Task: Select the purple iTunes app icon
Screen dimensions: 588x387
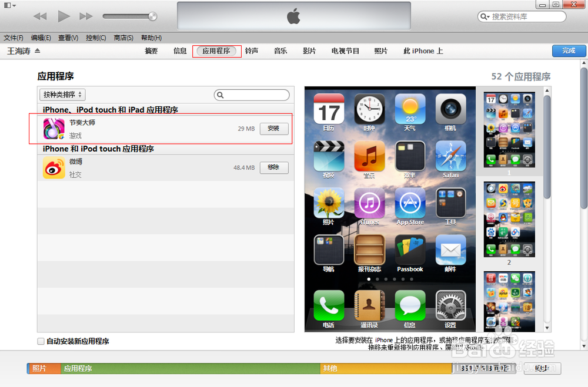Action: [x=369, y=203]
